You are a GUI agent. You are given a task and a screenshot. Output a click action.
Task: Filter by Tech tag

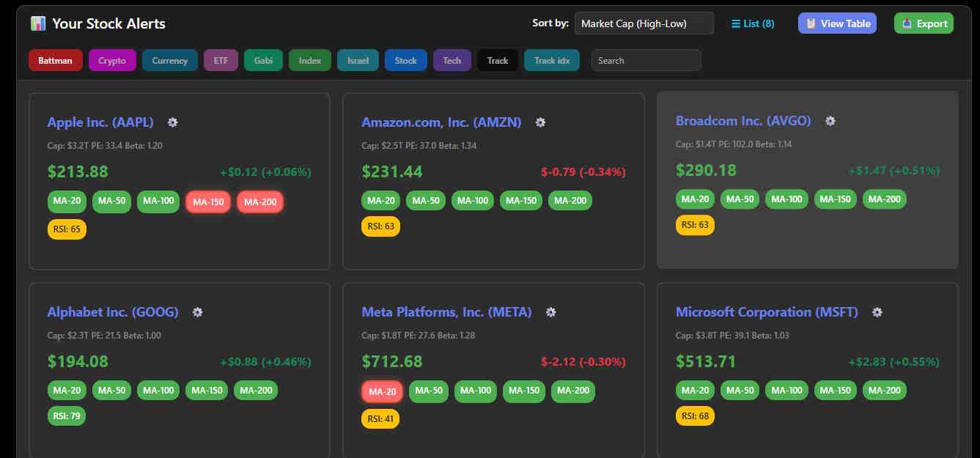pos(452,61)
